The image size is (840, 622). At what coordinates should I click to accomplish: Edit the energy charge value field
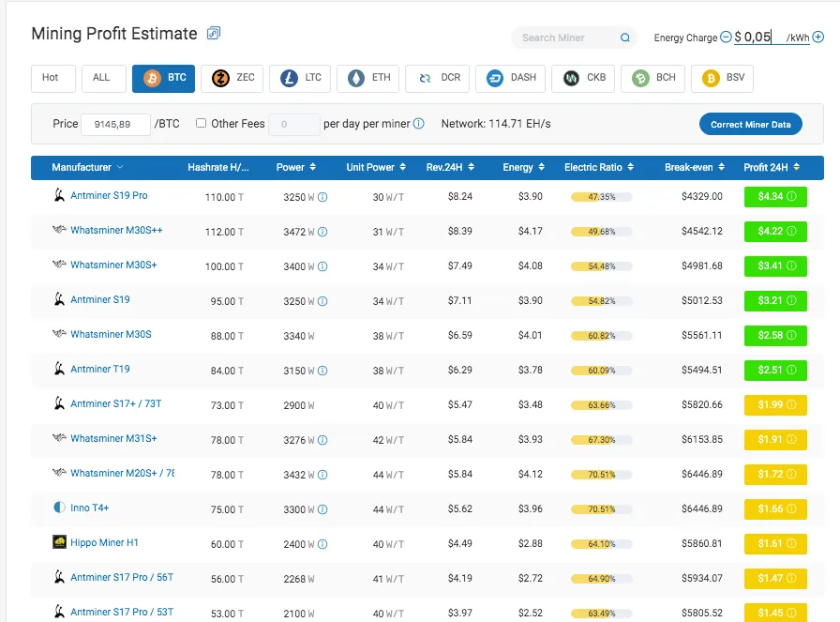click(758, 37)
